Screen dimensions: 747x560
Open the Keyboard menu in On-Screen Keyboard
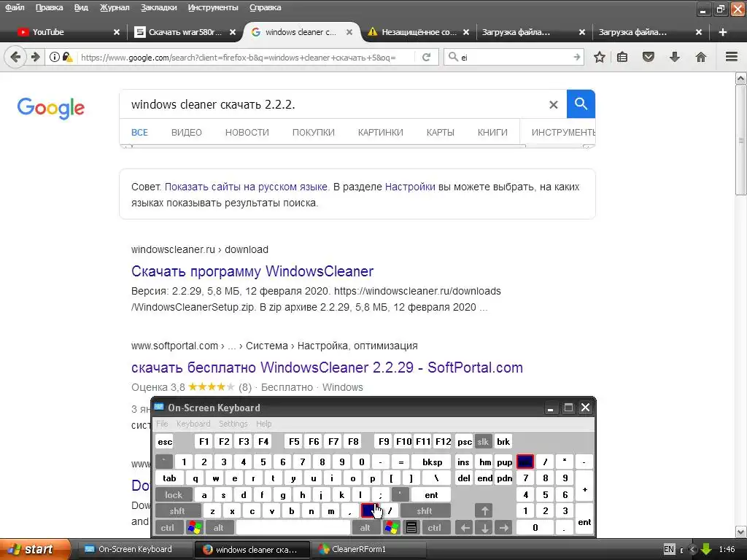click(x=193, y=424)
